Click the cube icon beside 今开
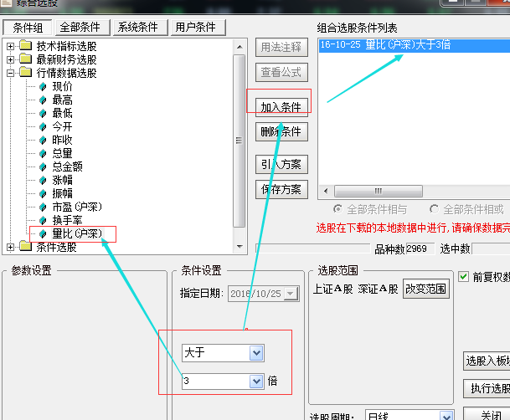The height and width of the screenshot is (420, 510). click(43, 126)
